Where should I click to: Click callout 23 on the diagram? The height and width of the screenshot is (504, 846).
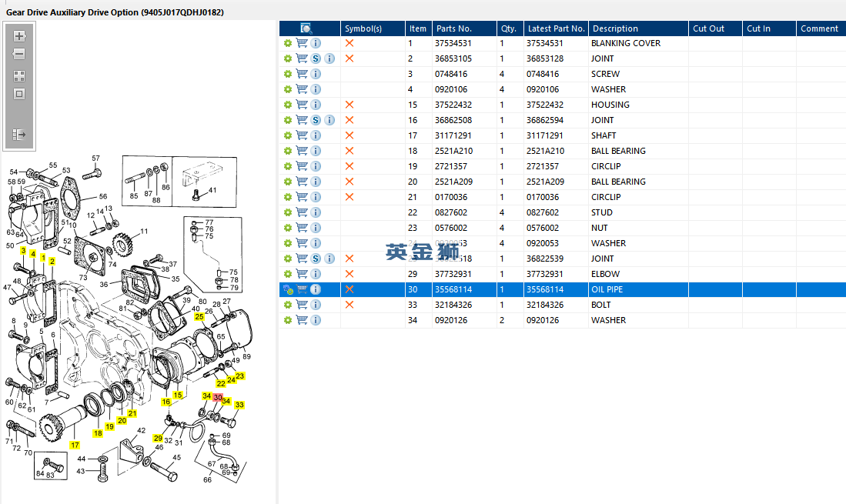click(x=239, y=375)
